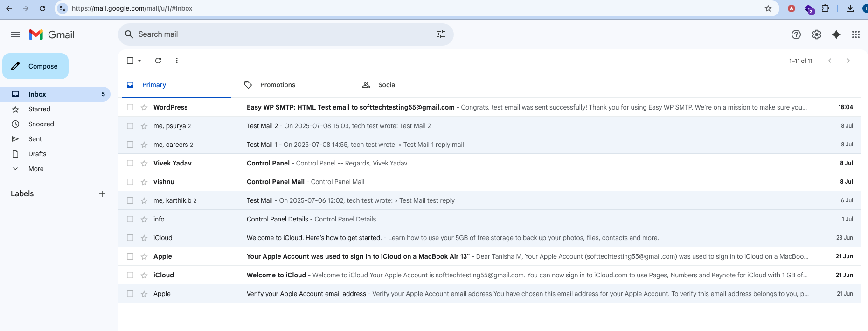Open the Google apps grid

click(855, 34)
